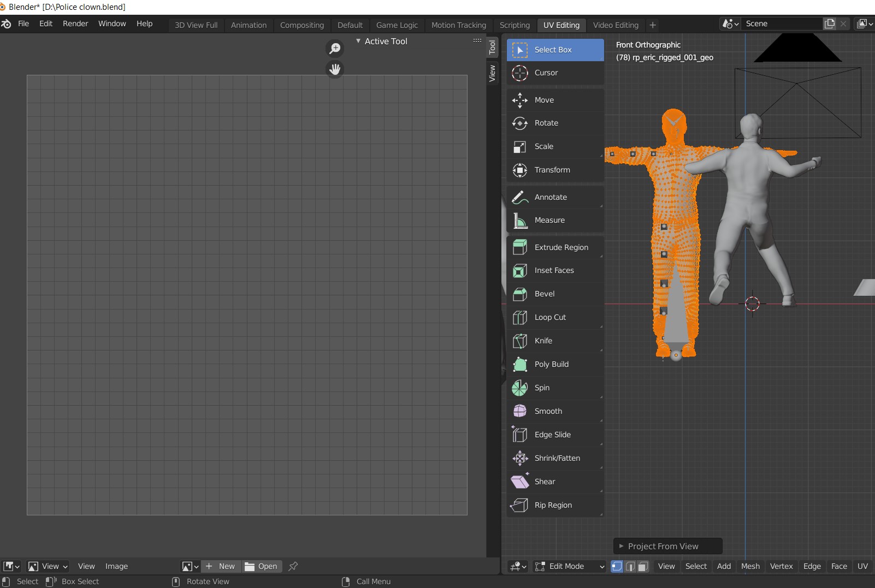
Task: Open the image browse dropdown
Action: (190, 566)
